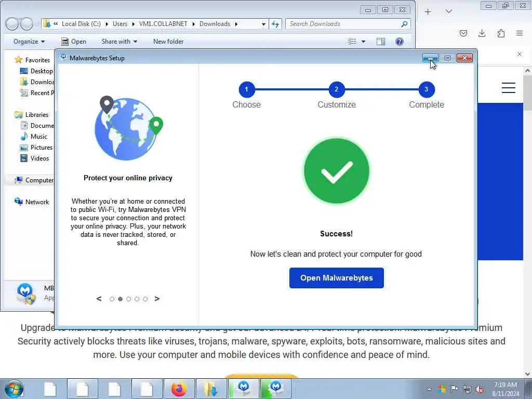Open the Windows Start button

pyautogui.click(x=14, y=389)
